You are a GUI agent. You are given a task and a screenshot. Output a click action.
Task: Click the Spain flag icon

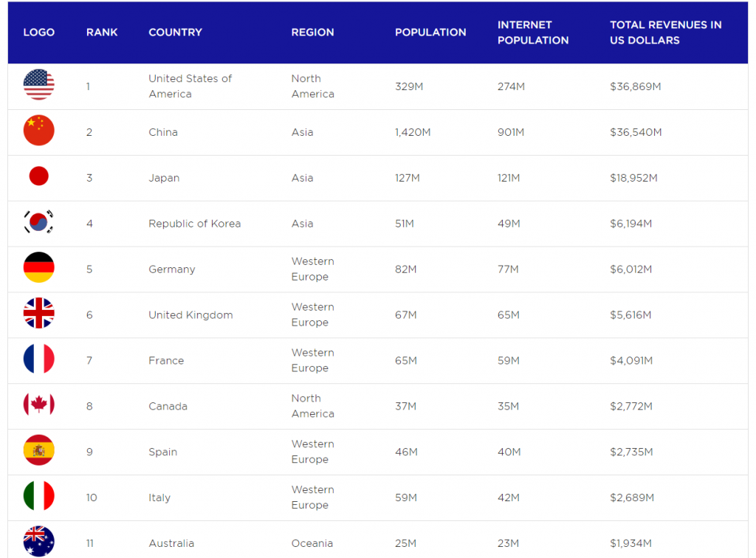[38, 451]
